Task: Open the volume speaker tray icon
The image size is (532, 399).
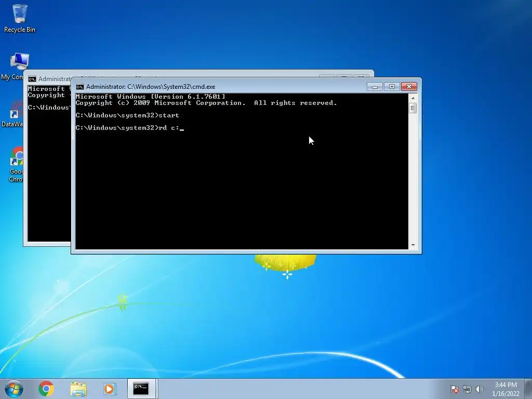Action: 480,389
